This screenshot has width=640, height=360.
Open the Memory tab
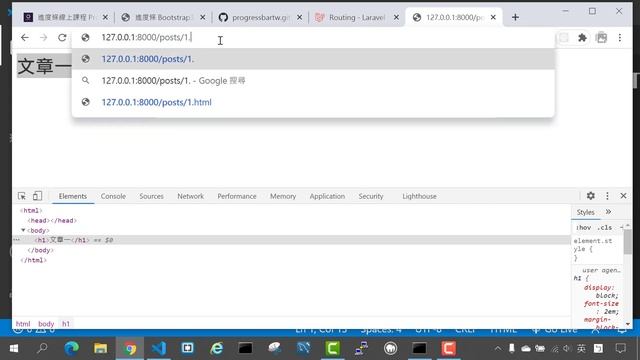283,196
